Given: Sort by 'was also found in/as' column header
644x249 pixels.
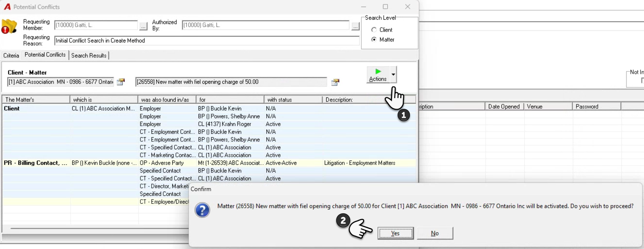Looking at the screenshot, I should coord(167,100).
